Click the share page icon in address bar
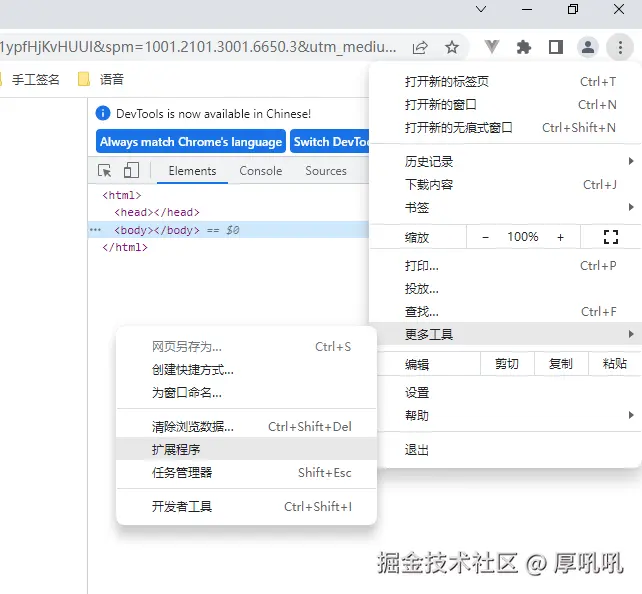The height and width of the screenshot is (594, 642). coord(420,47)
